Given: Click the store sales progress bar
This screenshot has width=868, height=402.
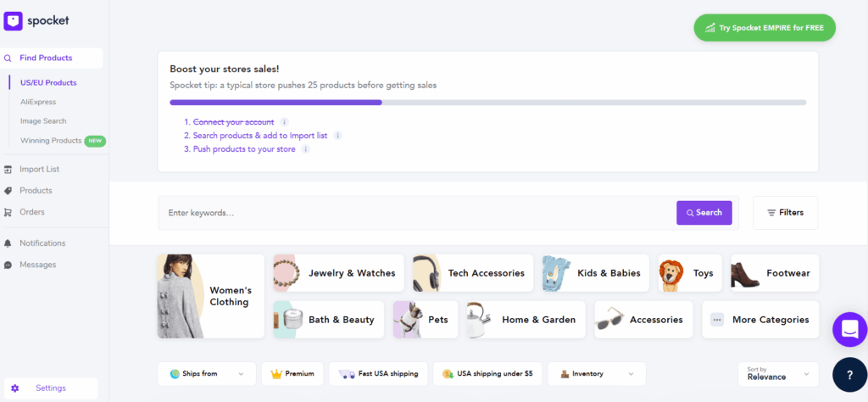Looking at the screenshot, I should click(487, 103).
